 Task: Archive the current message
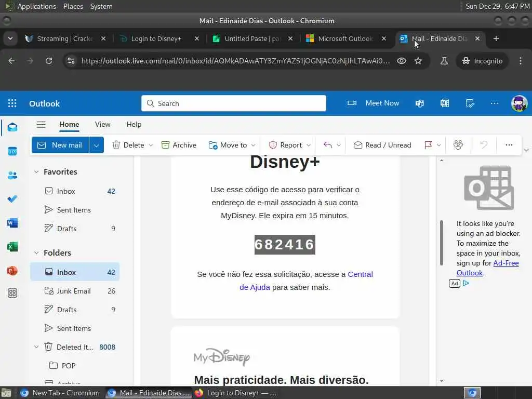click(x=179, y=145)
